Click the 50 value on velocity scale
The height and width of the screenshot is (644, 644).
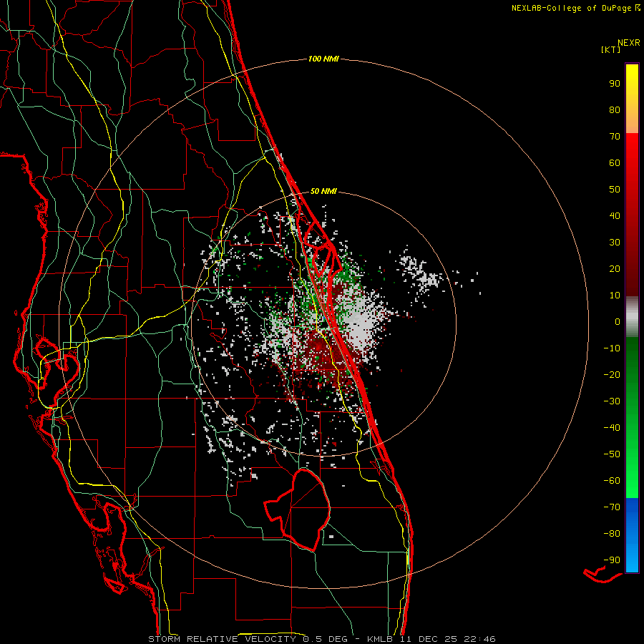click(x=615, y=190)
